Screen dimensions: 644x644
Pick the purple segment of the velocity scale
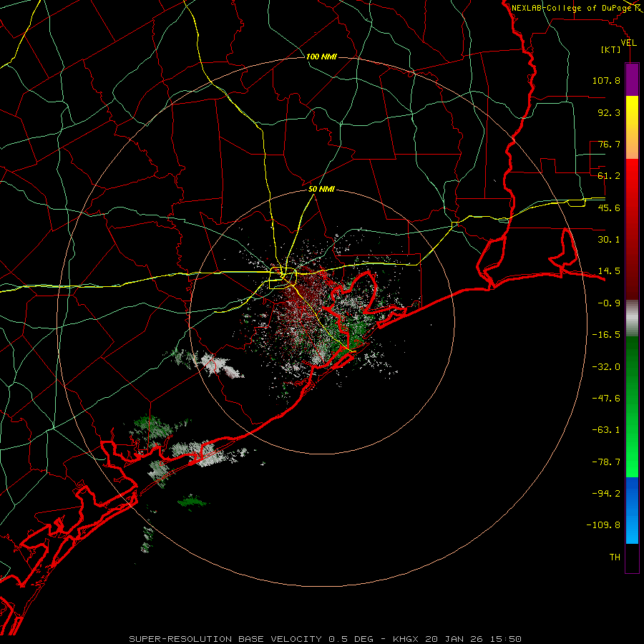click(632, 79)
